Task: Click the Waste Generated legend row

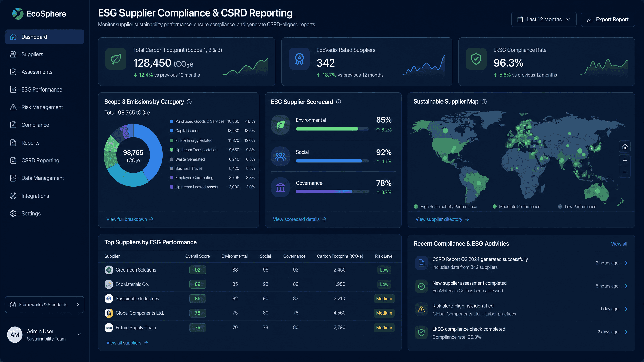Action: click(212, 159)
